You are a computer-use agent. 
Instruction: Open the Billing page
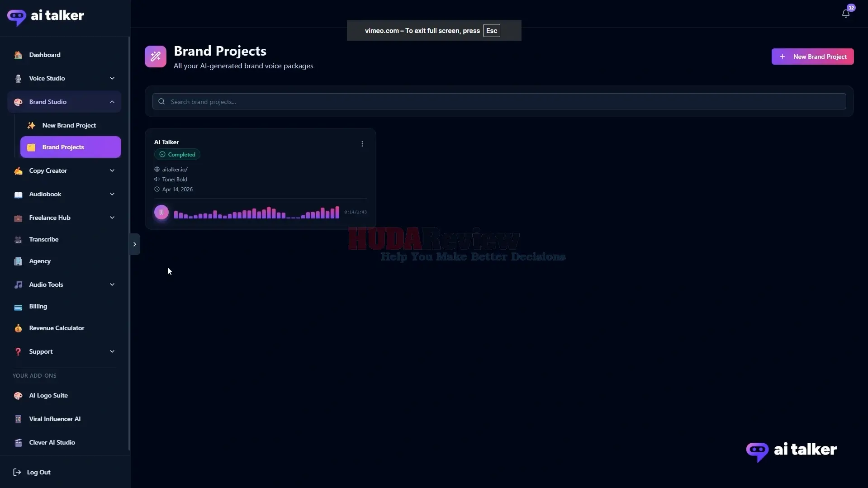click(64, 306)
